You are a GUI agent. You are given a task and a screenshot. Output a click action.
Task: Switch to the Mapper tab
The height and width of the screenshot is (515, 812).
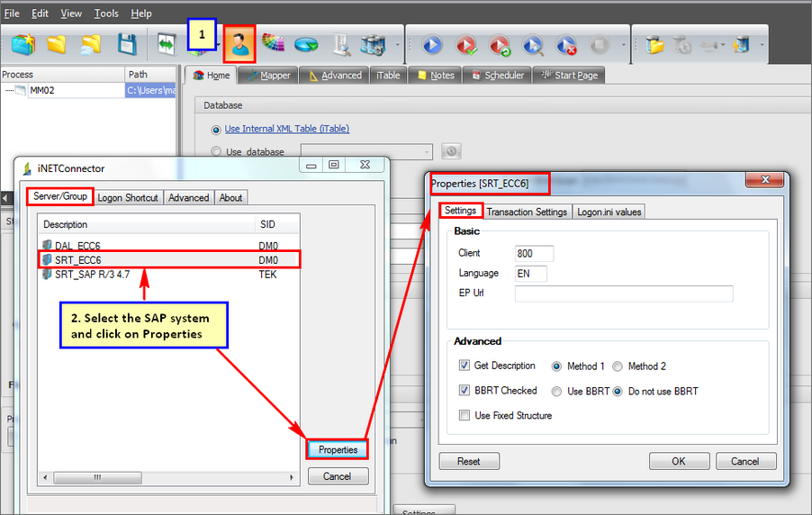point(268,75)
